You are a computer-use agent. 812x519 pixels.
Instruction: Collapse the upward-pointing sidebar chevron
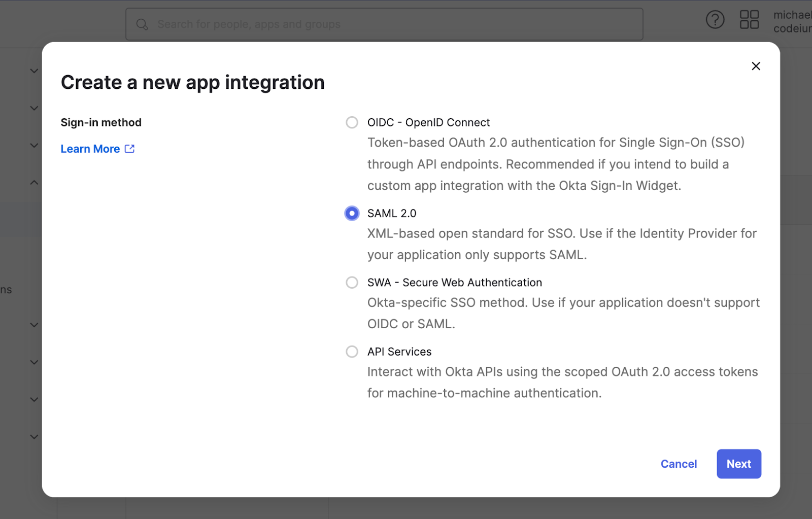point(34,183)
